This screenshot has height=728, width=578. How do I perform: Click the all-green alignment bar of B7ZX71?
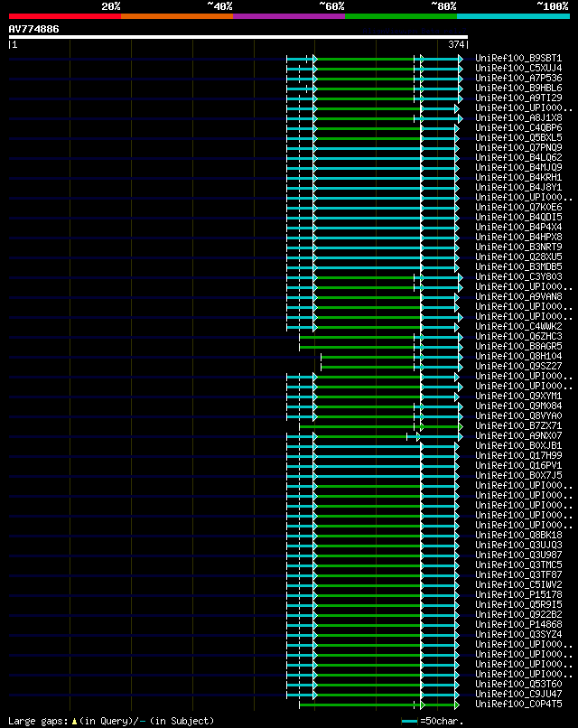pos(381,426)
